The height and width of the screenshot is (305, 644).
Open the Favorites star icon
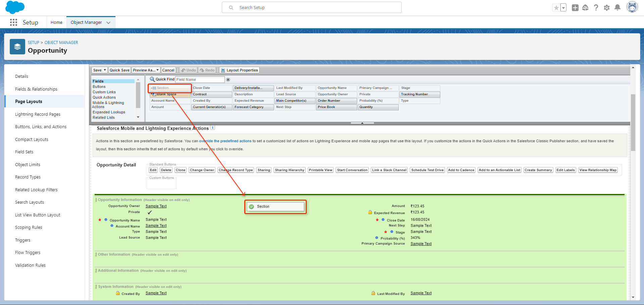[556, 8]
